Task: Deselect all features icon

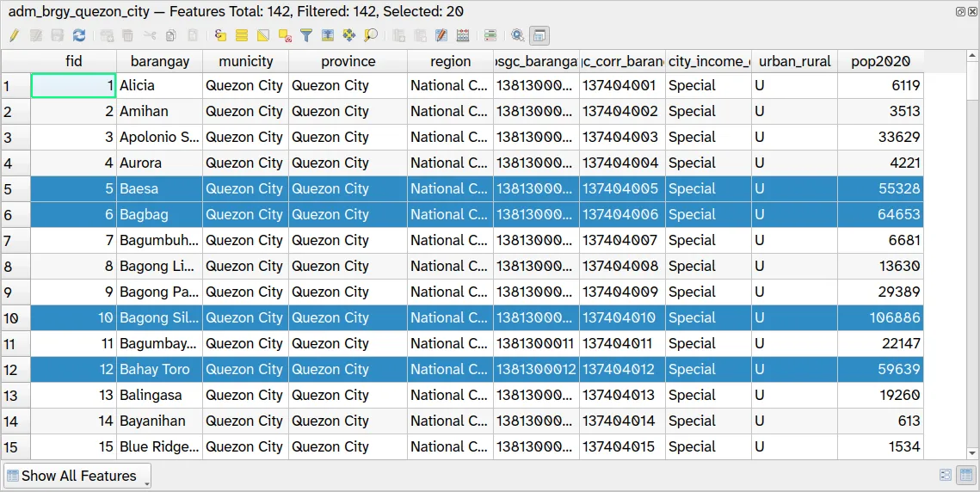Action: pyautogui.click(x=285, y=35)
